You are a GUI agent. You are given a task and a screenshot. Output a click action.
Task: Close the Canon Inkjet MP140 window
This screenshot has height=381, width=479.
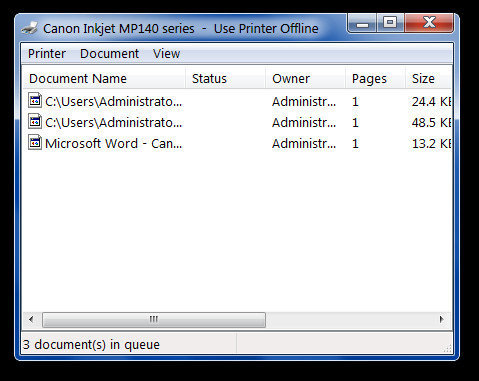(429, 23)
